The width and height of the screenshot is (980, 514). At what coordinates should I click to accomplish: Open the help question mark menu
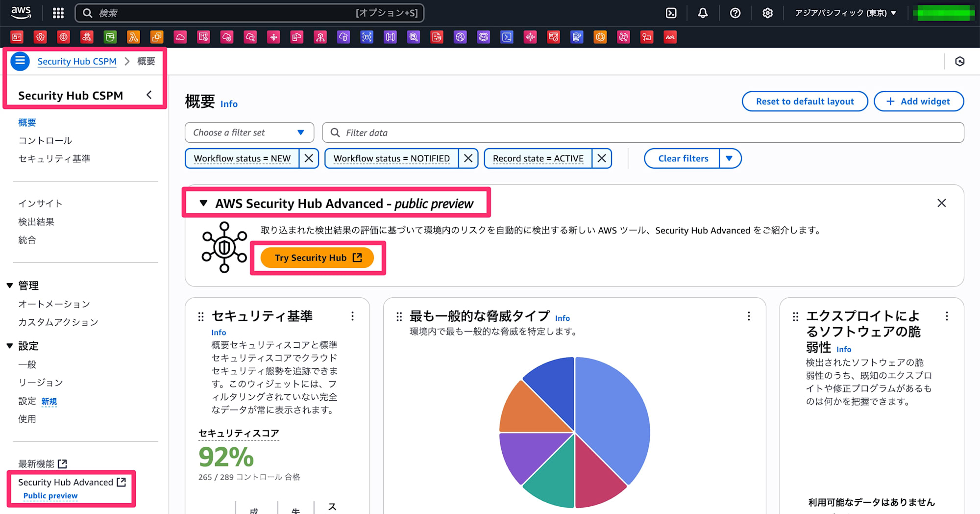735,13
